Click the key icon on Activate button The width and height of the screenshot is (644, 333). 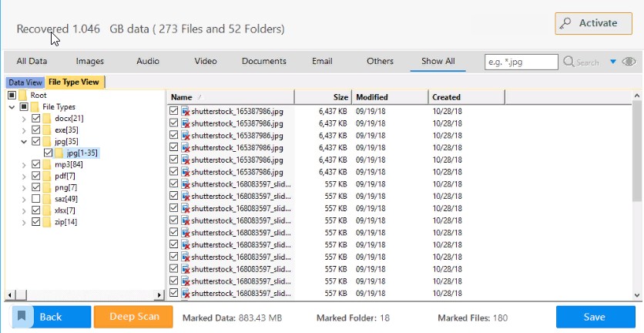[x=566, y=23]
